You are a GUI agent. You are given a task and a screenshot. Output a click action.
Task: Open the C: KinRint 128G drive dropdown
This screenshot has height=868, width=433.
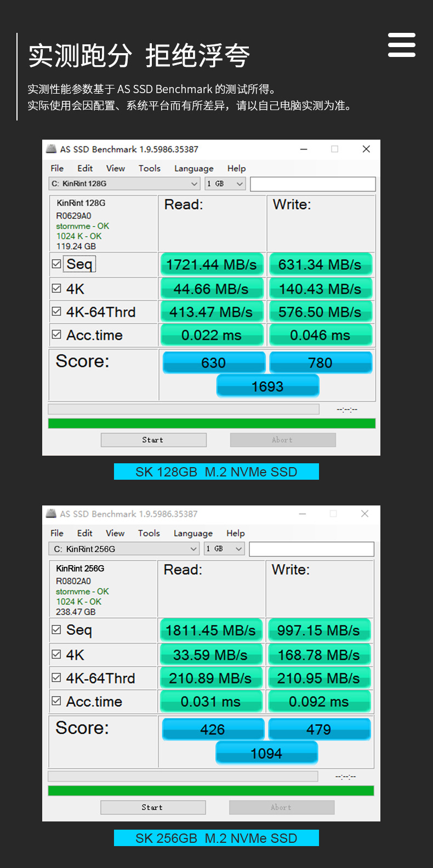[124, 183]
